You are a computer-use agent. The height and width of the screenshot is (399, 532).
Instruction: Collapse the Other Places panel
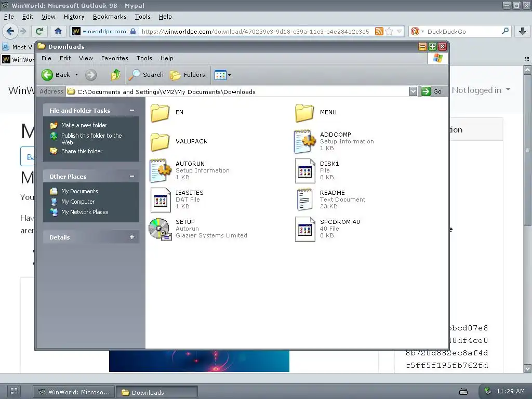[x=131, y=177]
